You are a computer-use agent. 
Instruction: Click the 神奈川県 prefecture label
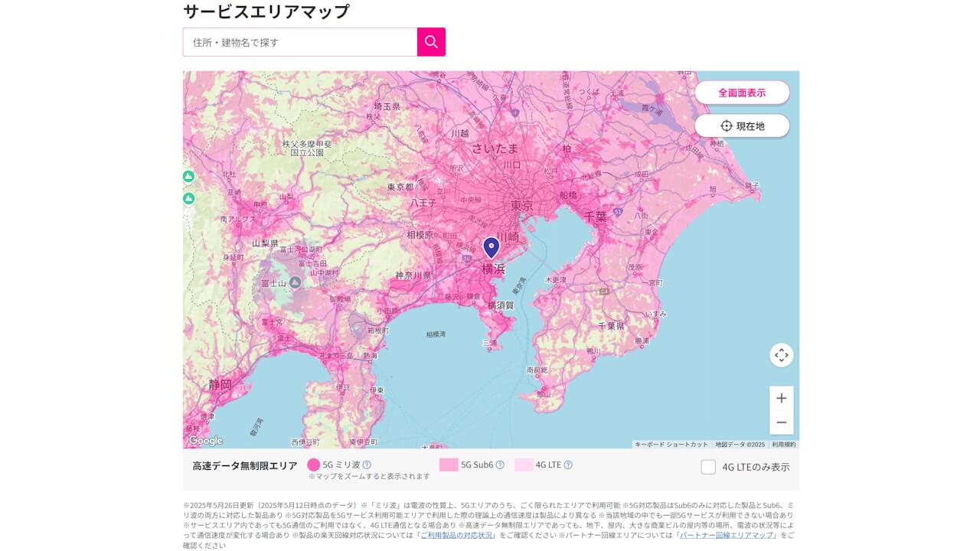[x=413, y=275]
